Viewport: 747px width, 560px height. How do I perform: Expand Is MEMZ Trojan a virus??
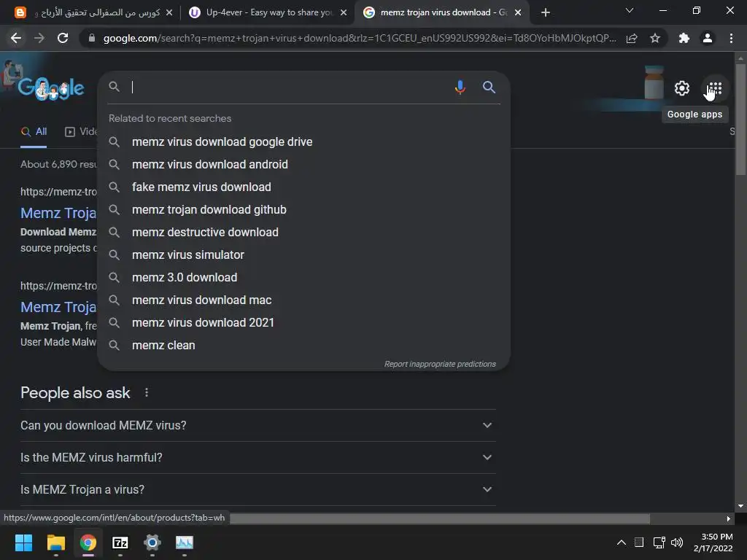pyautogui.click(x=258, y=489)
